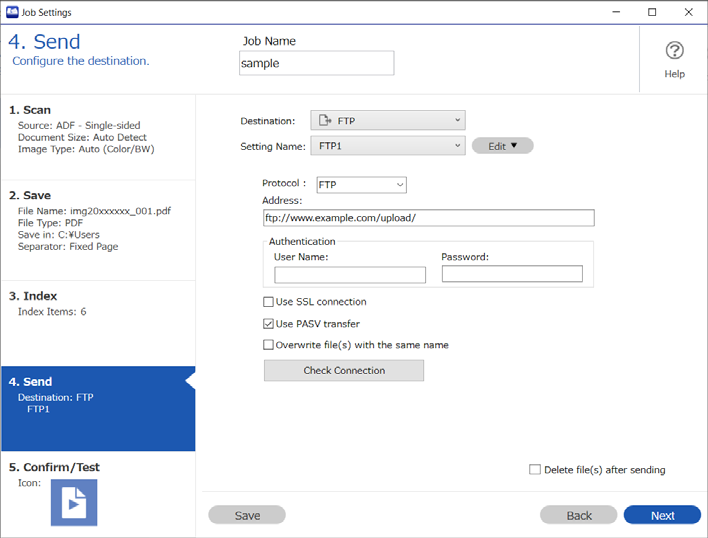Image resolution: width=708 pixels, height=538 pixels.
Task: Enable Use SSL connection checkbox
Action: point(268,301)
